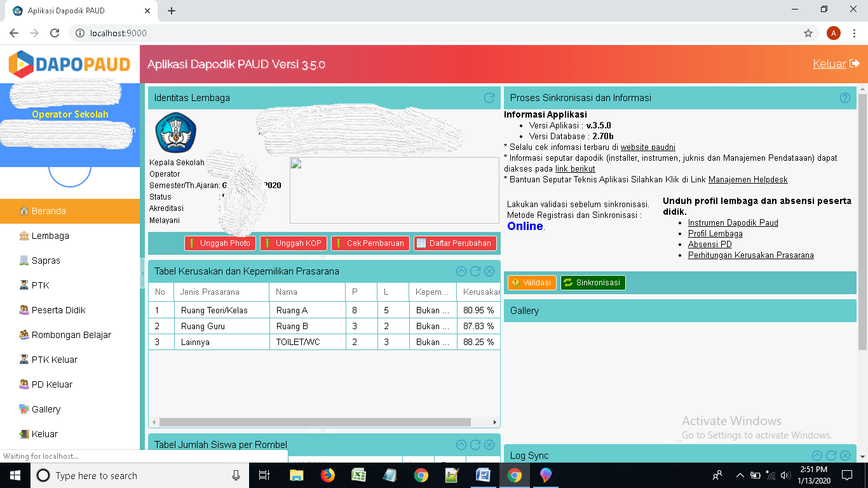Open Word from the taskbar
Screen dimensions: 868x488
(x=484, y=475)
